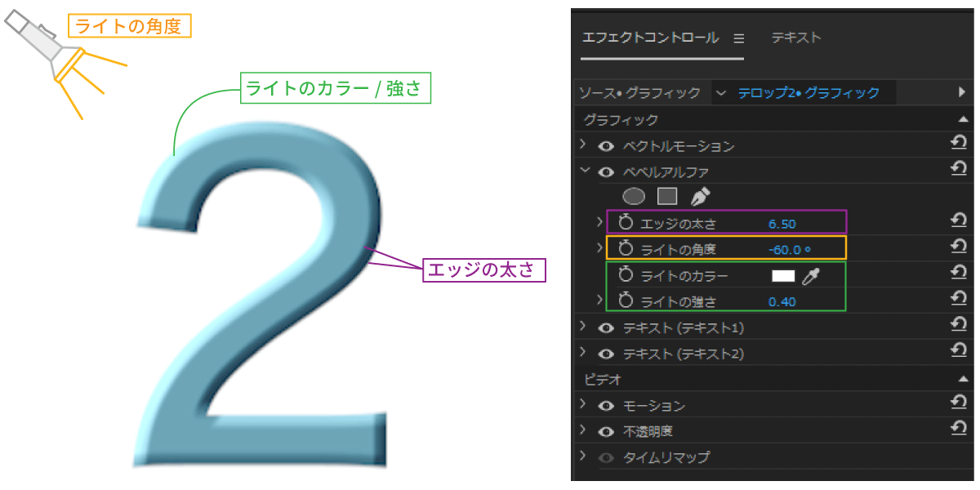
Task: Toggle the eye for モーション
Action: pyautogui.click(x=606, y=406)
